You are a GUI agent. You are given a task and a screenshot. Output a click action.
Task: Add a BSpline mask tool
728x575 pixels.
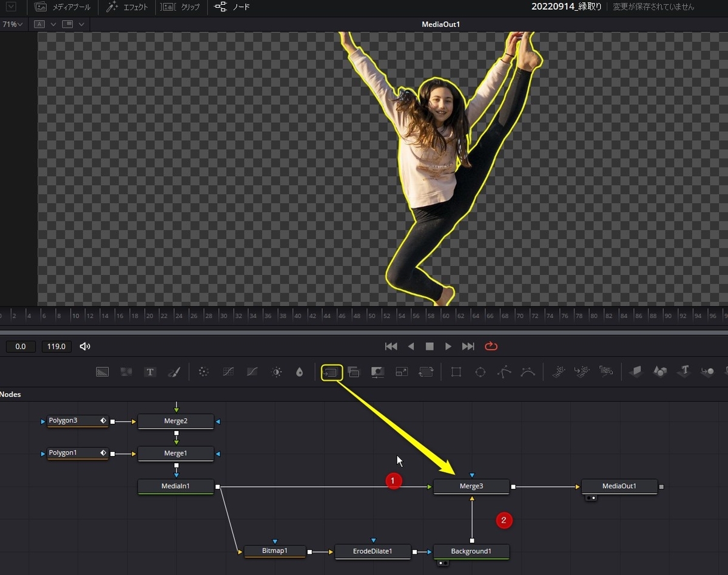[528, 372]
